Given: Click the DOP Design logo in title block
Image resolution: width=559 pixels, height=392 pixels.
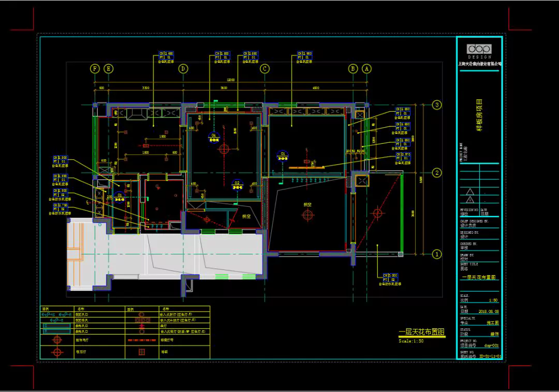Looking at the screenshot, I should click(x=479, y=50).
